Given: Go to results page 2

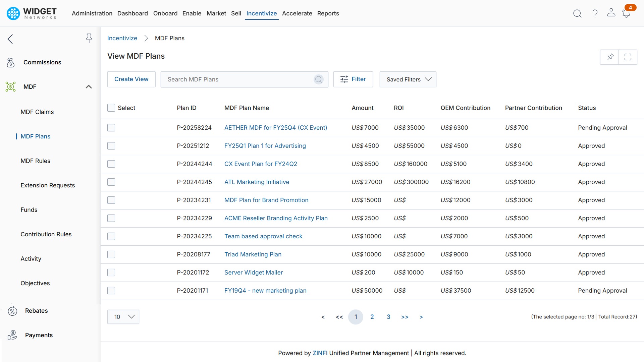Looking at the screenshot, I should click(372, 317).
